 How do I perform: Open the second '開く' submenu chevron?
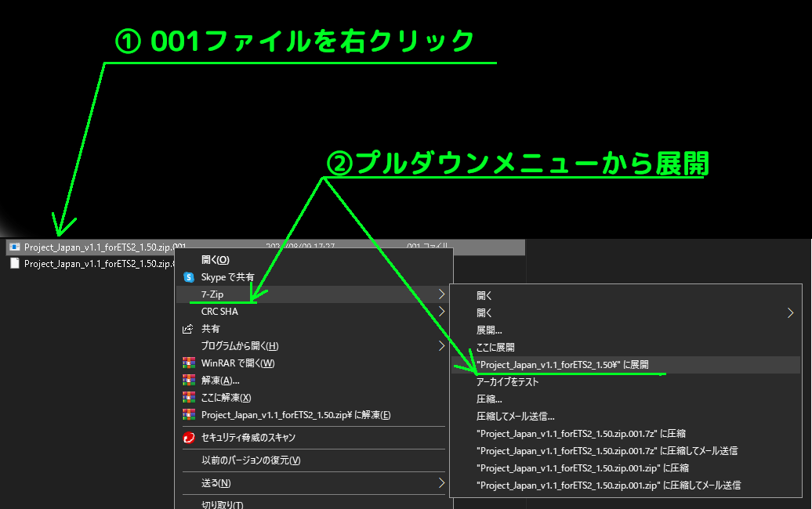790,312
